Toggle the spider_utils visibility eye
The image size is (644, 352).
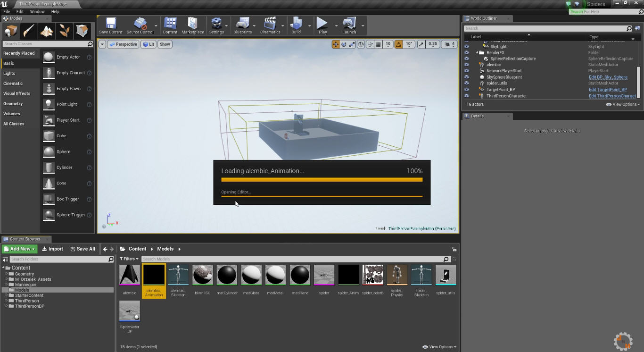(x=466, y=83)
